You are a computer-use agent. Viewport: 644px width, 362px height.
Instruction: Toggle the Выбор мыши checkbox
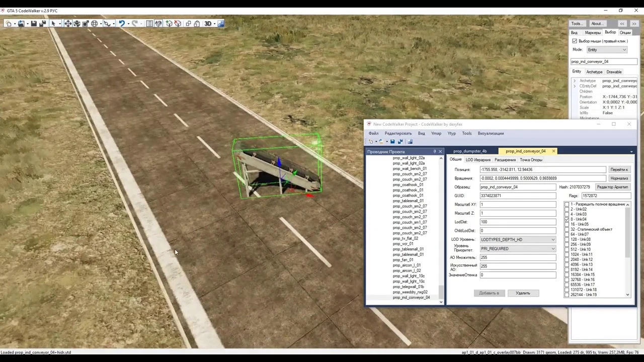(x=575, y=41)
